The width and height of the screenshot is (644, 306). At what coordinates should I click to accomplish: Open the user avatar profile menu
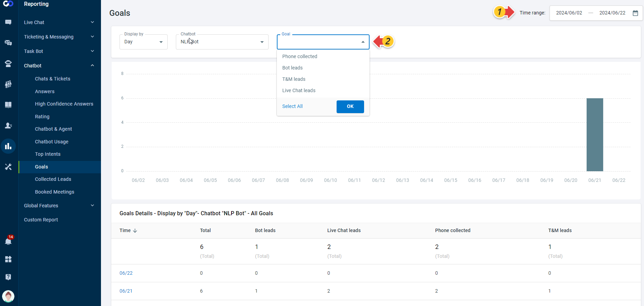pyautogui.click(x=8, y=296)
